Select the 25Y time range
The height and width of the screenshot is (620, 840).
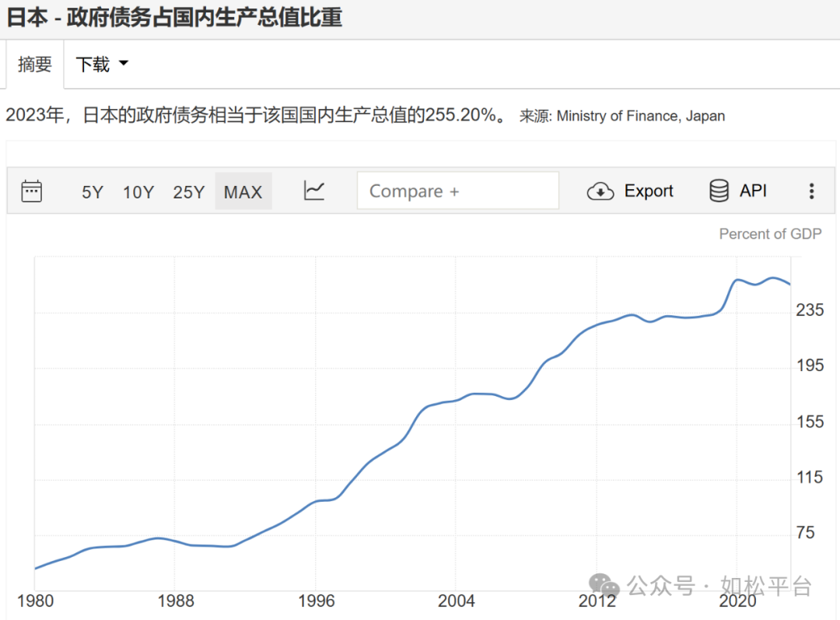click(188, 192)
